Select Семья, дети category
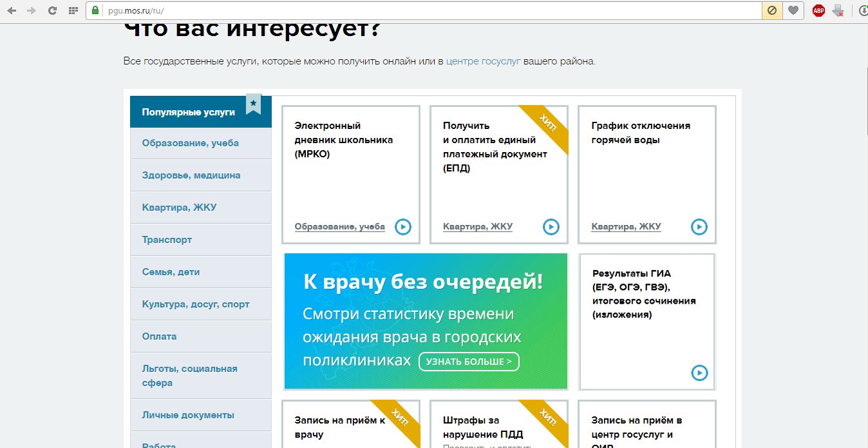The image size is (868, 448). (201, 272)
